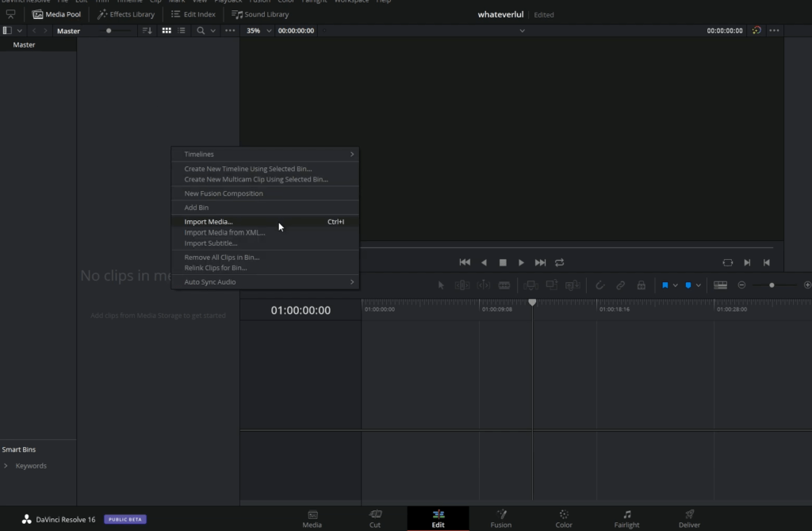Open the media pool search
Screen dimensions: 812x531
click(x=201, y=31)
